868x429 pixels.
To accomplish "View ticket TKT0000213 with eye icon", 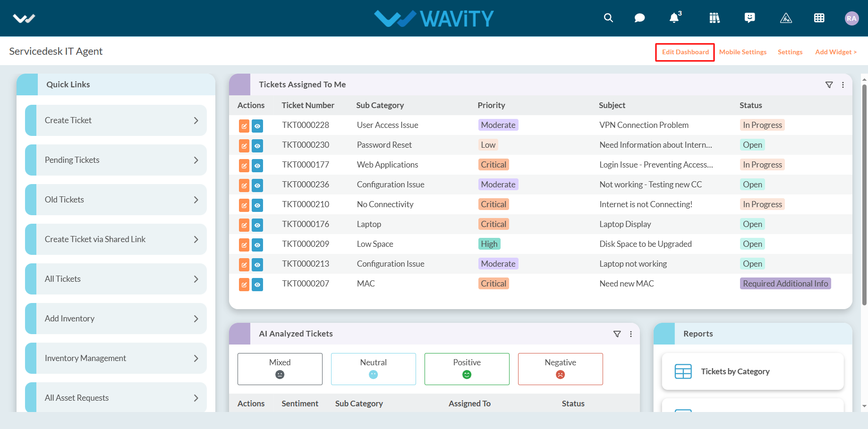I will coord(257,265).
